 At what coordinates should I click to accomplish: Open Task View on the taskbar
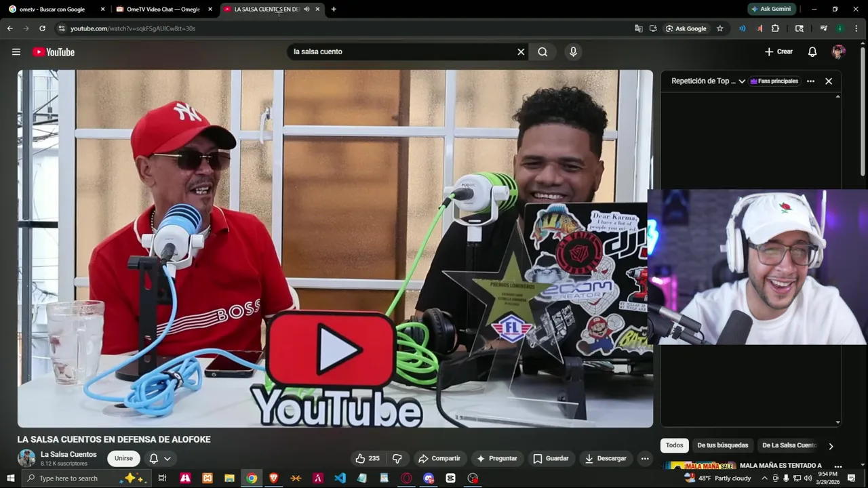[x=162, y=479]
